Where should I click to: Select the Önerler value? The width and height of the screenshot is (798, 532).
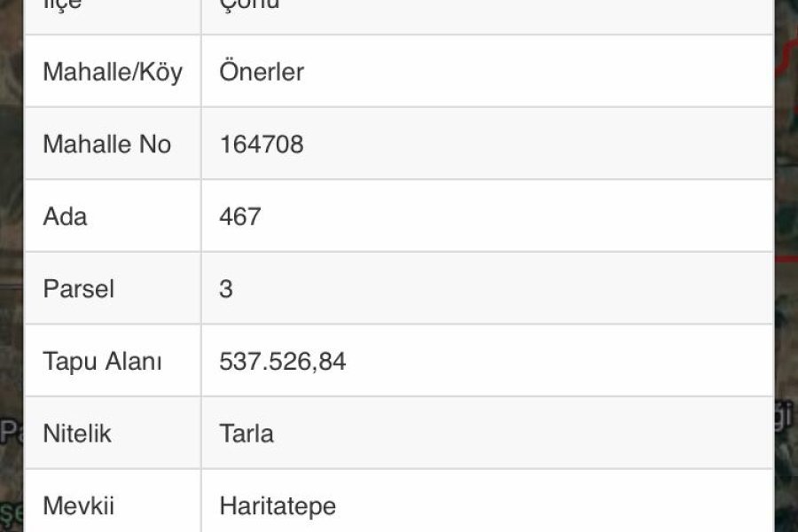coord(262,72)
